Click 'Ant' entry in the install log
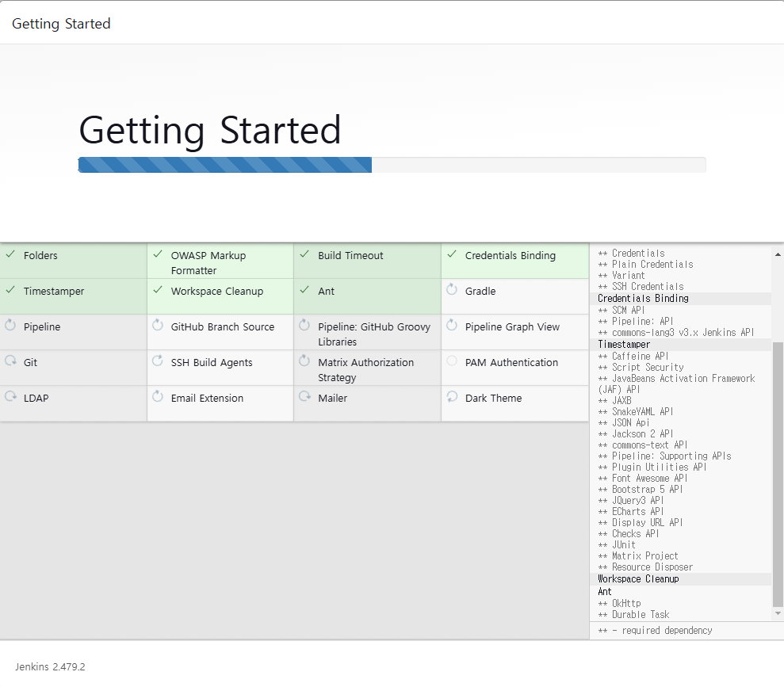 click(x=605, y=592)
